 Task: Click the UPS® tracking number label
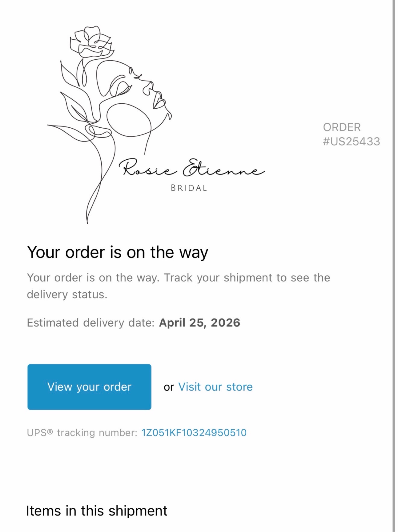82,433
